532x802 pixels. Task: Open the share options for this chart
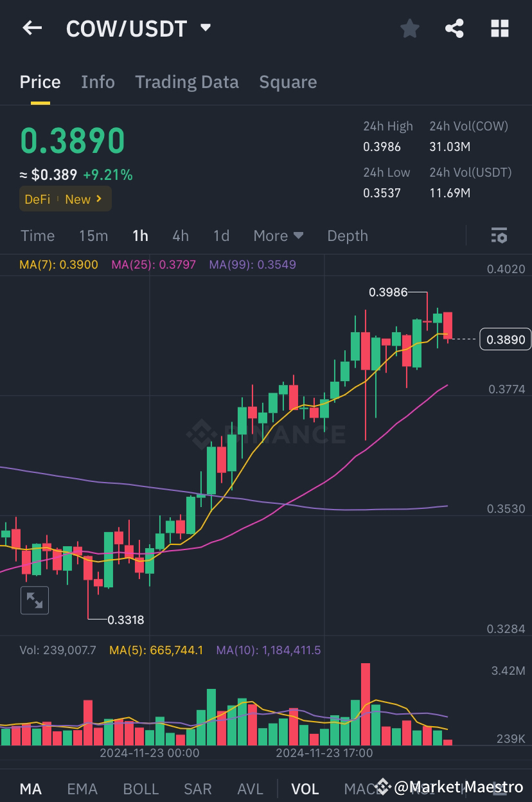pos(454,28)
